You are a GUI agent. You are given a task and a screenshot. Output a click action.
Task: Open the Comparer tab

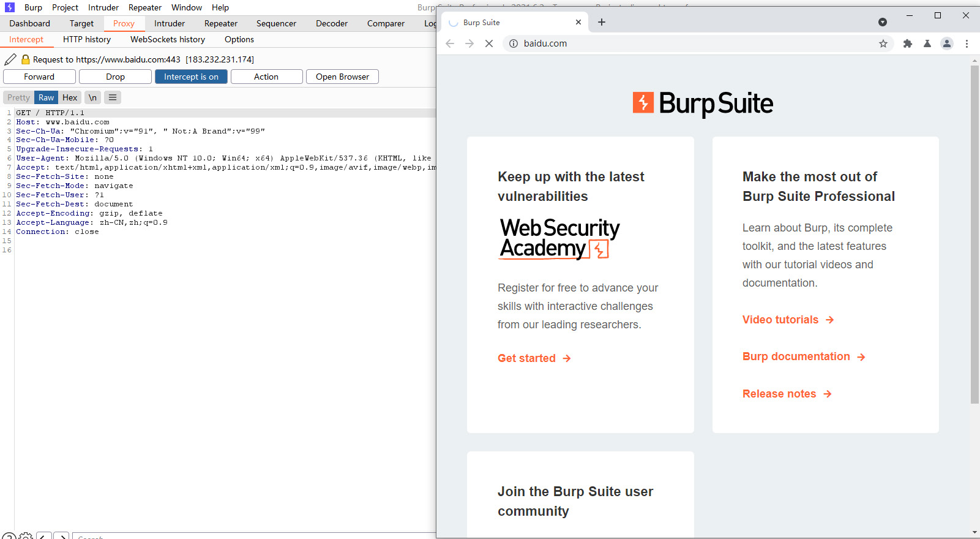[386, 23]
